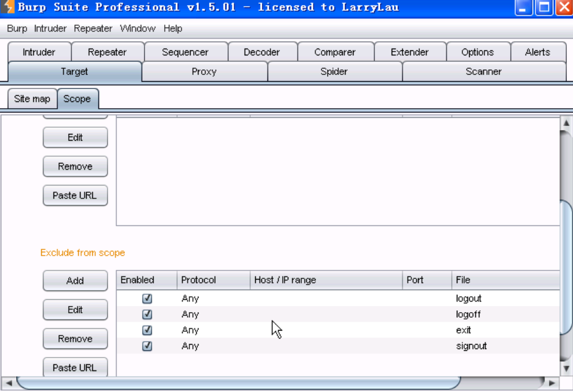The width and height of the screenshot is (573, 392).
Task: Click the horizontal scrollbar right arrow
Action: tap(552, 383)
